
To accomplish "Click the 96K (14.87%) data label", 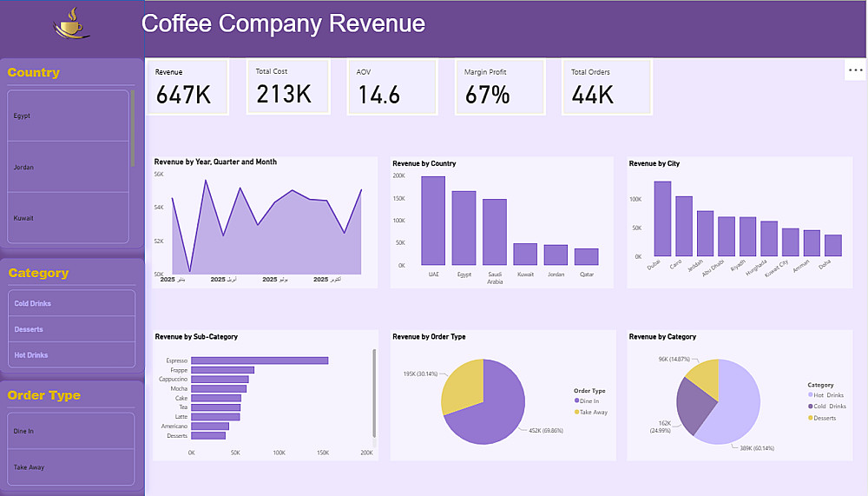I will click(x=674, y=359).
